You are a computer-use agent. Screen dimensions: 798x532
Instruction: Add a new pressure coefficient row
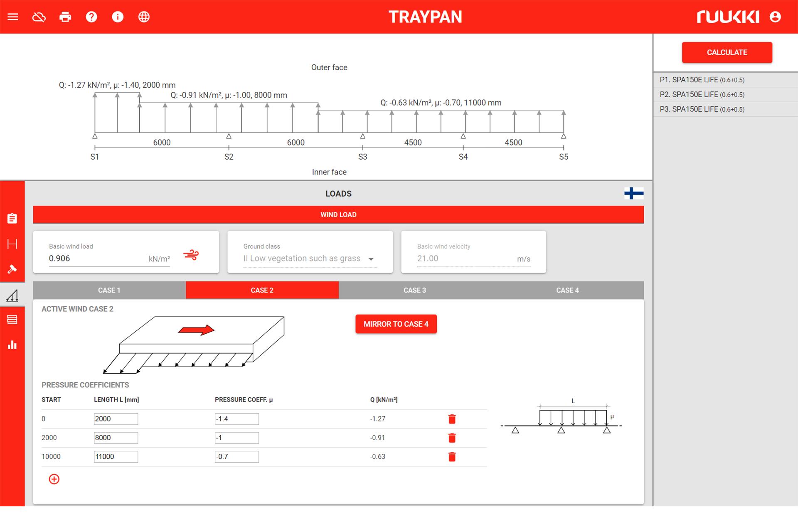pyautogui.click(x=54, y=479)
